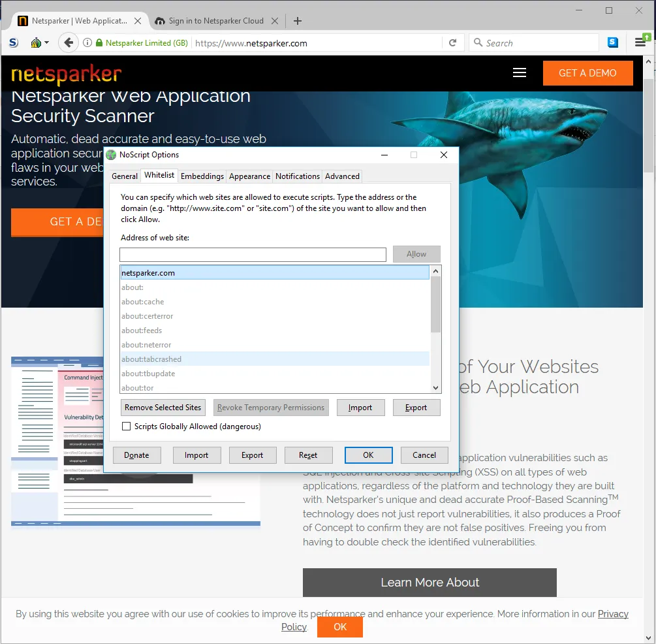Select the Netsparker Web Application tab
The width and height of the screenshot is (656, 644).
[x=80, y=21]
